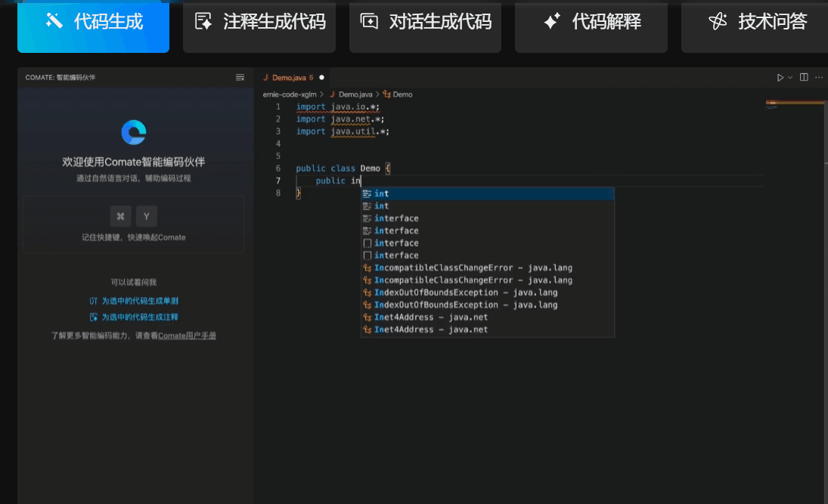Select ernie-code-xglm in breadcrumb
The image size is (828, 504).
290,94
